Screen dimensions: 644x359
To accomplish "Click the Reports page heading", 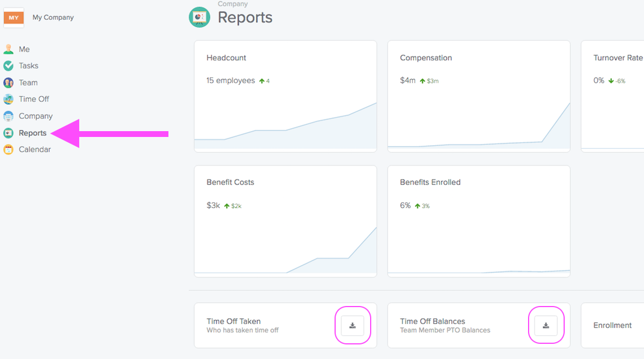I will click(245, 17).
